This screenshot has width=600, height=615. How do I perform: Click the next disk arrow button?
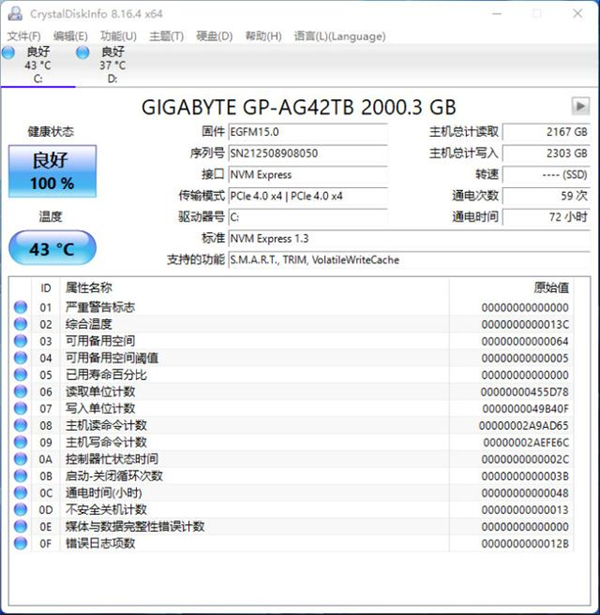coord(580,106)
